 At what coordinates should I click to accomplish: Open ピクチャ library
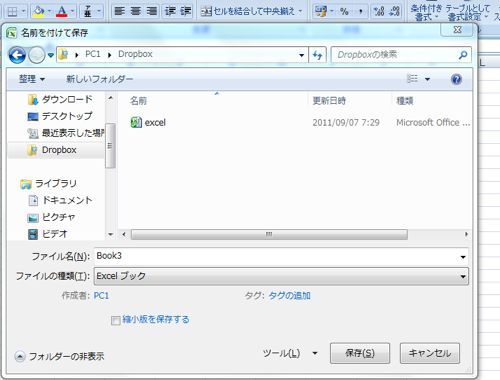pos(52,217)
